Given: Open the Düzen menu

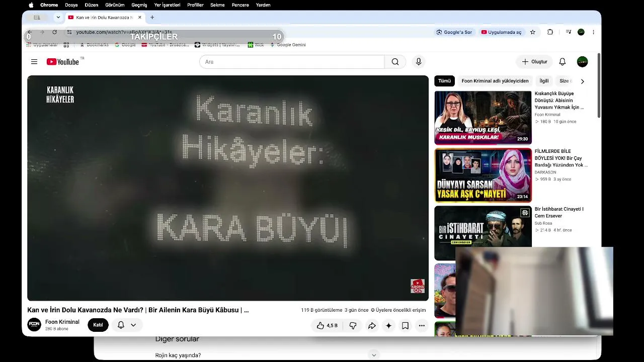Looking at the screenshot, I should tap(92, 5).
